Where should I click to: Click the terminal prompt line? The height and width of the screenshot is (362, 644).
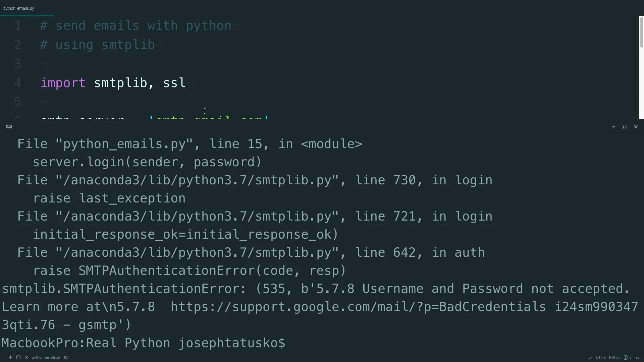[x=144, y=343]
